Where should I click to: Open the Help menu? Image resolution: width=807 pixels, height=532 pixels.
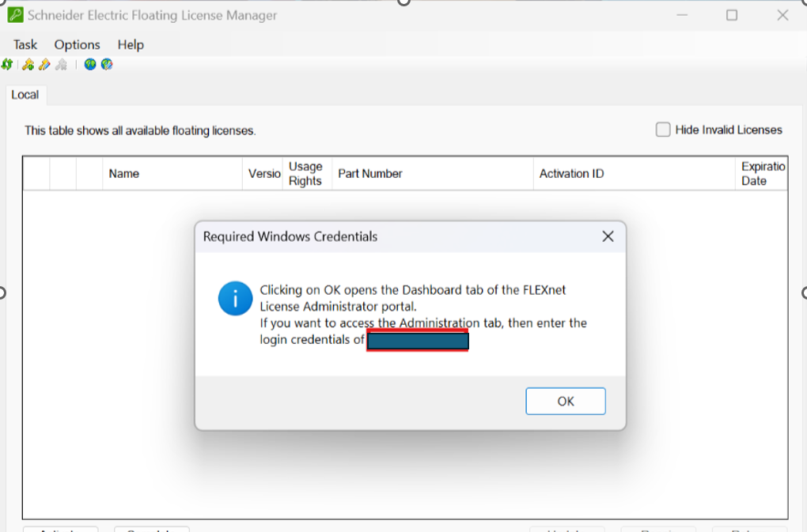tap(131, 45)
